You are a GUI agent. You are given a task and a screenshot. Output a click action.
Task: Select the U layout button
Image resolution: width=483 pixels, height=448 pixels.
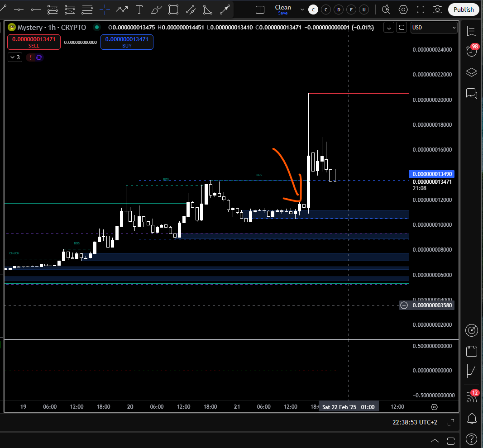tap(364, 10)
